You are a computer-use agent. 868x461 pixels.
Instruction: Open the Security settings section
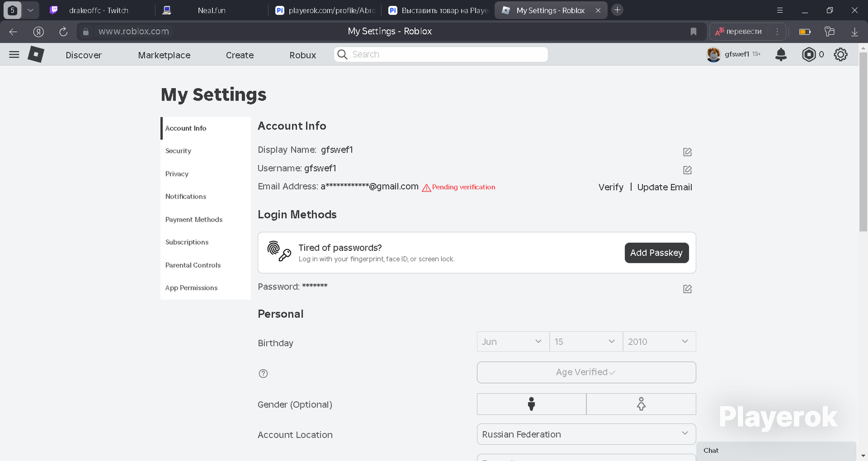tap(206, 151)
